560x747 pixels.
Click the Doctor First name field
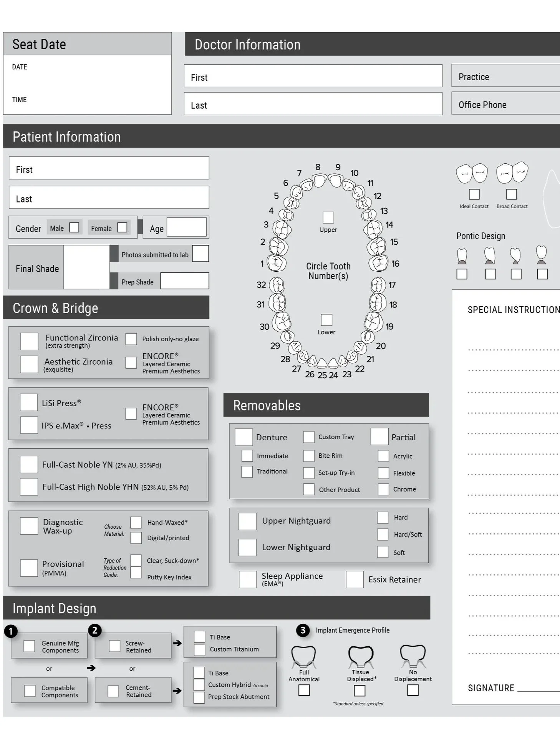coord(313,76)
